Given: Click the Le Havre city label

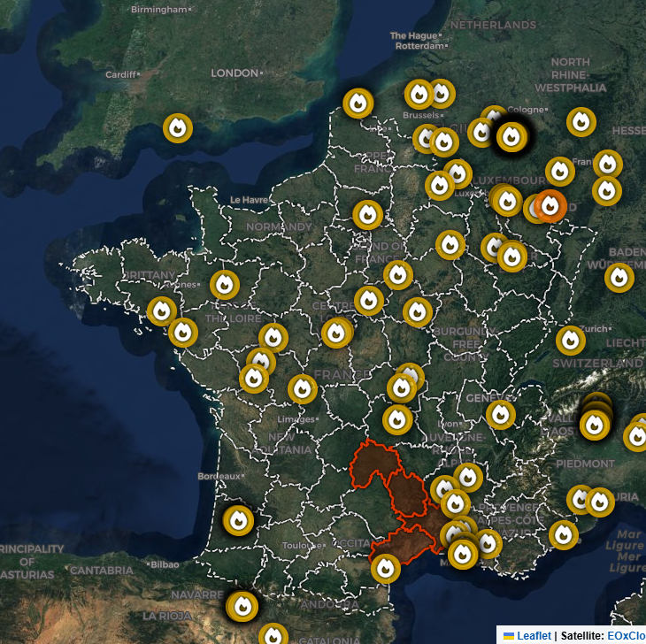Looking at the screenshot, I should coord(249,200).
